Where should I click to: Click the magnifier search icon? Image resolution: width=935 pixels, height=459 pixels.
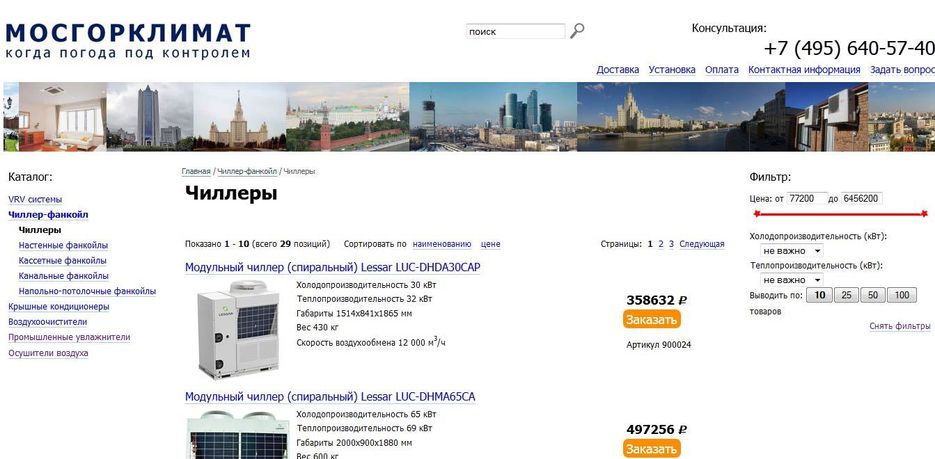(x=577, y=31)
